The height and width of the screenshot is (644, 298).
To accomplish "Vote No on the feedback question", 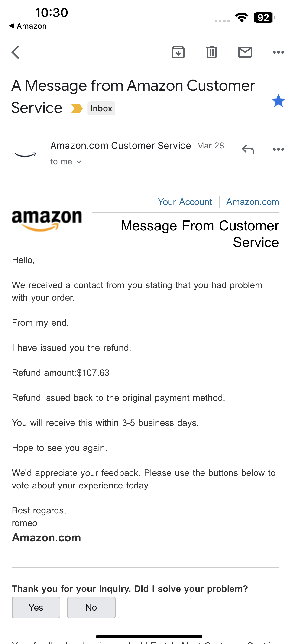I will pos(91,608).
